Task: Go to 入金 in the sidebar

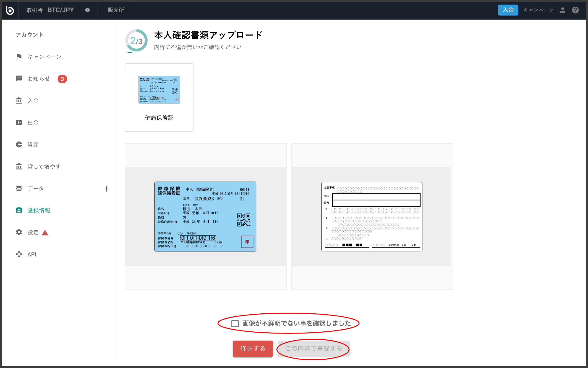Action: tap(33, 101)
